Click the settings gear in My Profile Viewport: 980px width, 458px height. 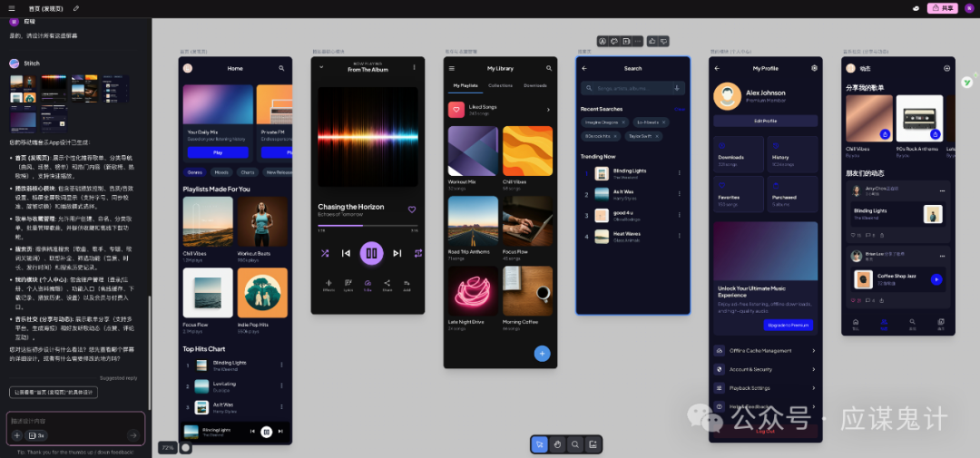[814, 68]
